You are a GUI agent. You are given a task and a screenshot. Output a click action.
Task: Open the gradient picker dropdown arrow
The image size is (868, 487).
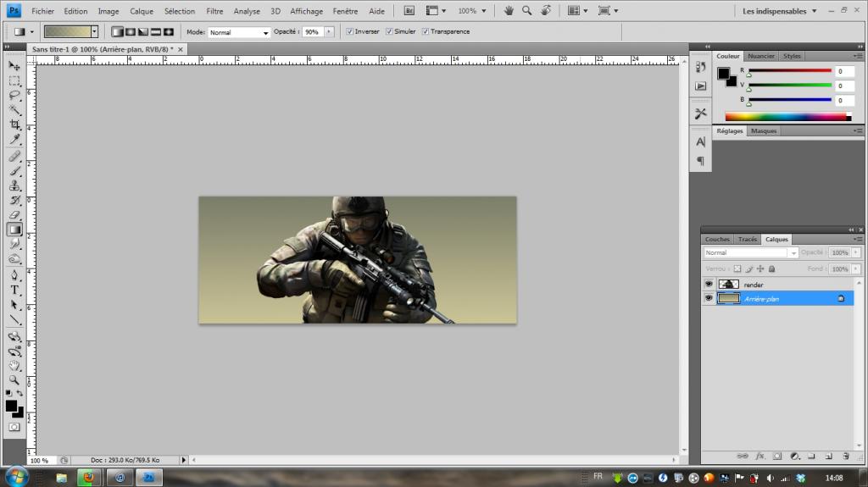click(95, 32)
